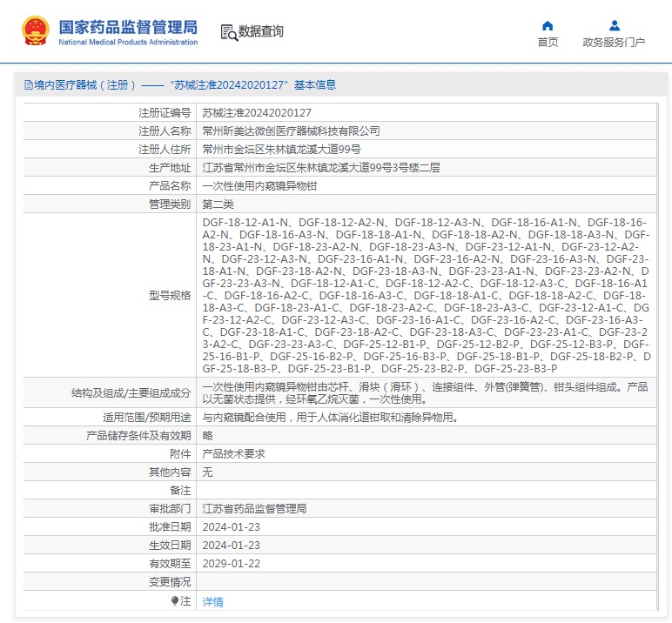
Task: Click registrant name 常州昕美达微创医疗器械科技有限公司
Action: [x=291, y=131]
